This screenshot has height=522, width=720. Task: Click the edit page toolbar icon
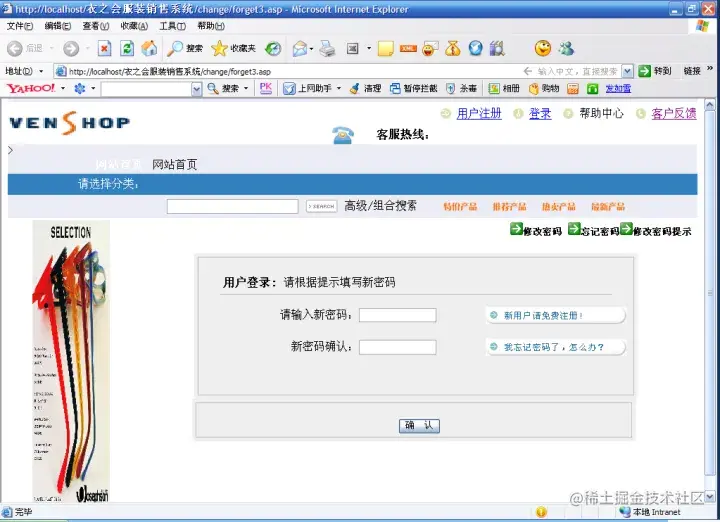(x=352, y=48)
